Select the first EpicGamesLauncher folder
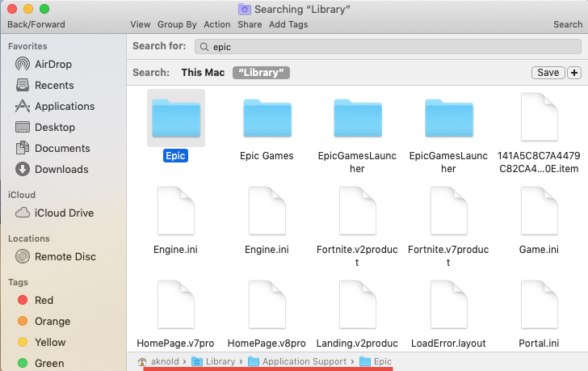The image size is (588, 371). (358, 118)
